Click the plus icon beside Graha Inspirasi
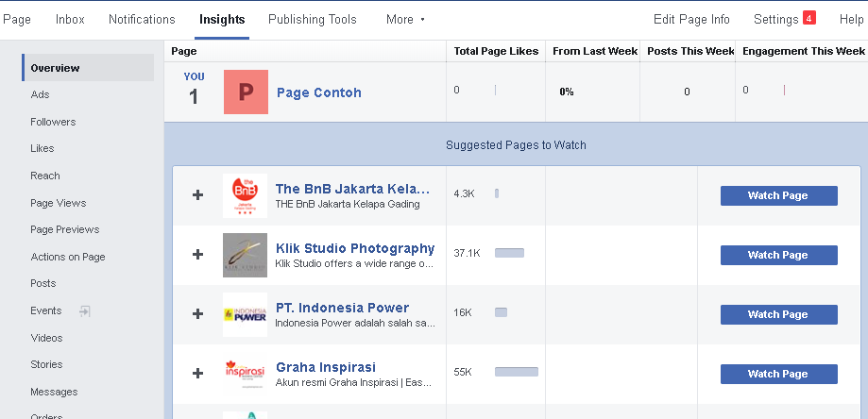 tap(197, 374)
